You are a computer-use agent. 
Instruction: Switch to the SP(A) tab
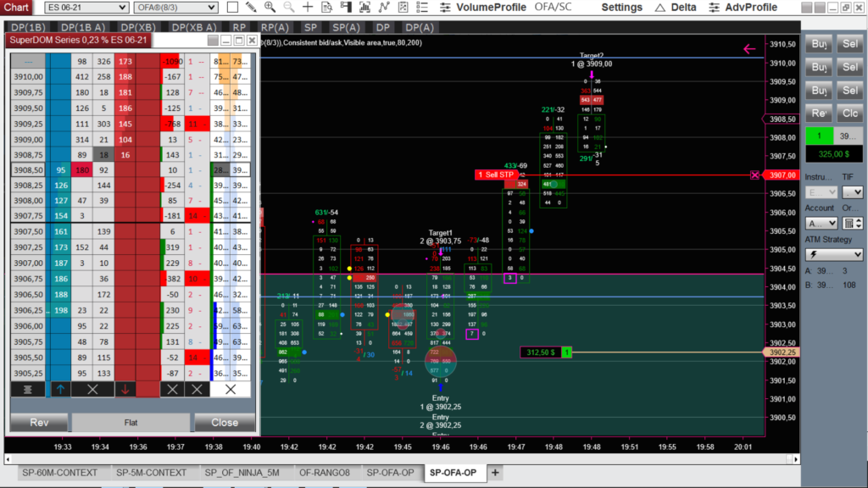tap(346, 27)
